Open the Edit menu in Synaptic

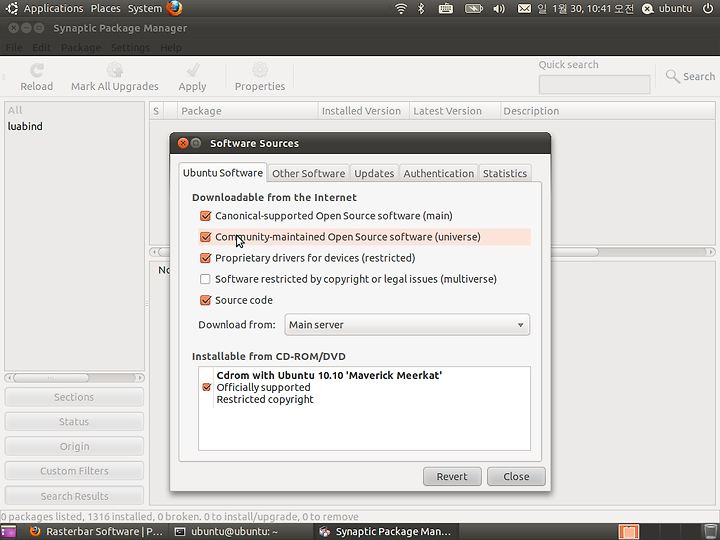(x=41, y=48)
